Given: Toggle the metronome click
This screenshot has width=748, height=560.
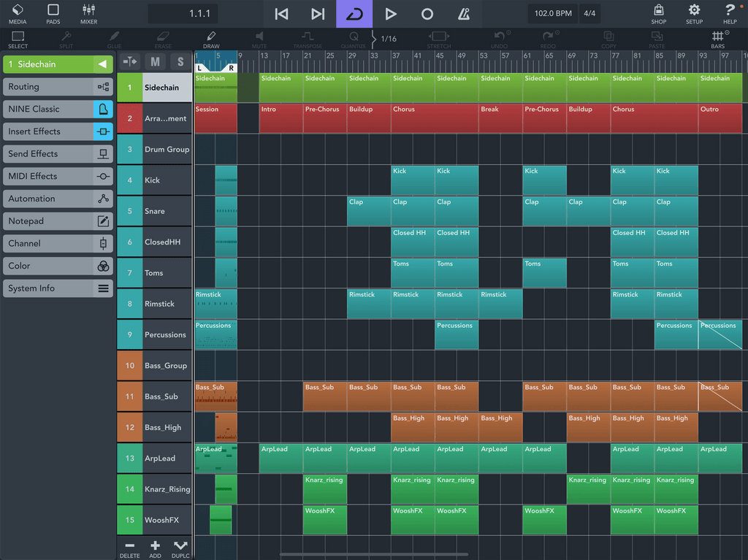Looking at the screenshot, I should click(464, 14).
